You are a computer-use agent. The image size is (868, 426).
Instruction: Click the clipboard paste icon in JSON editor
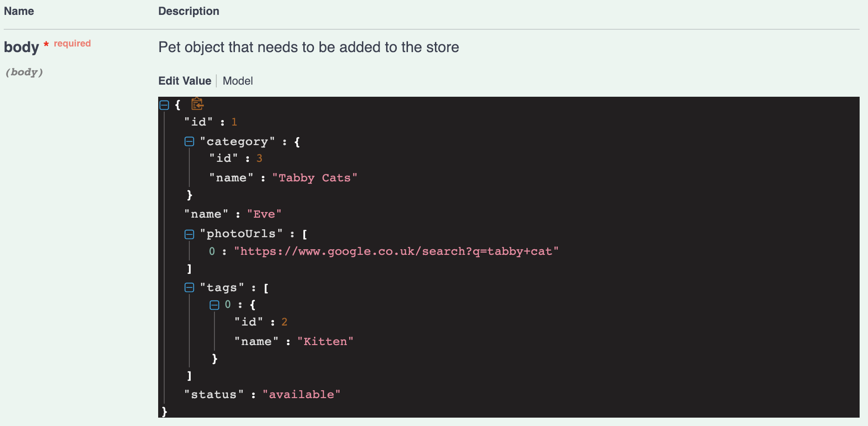point(196,104)
